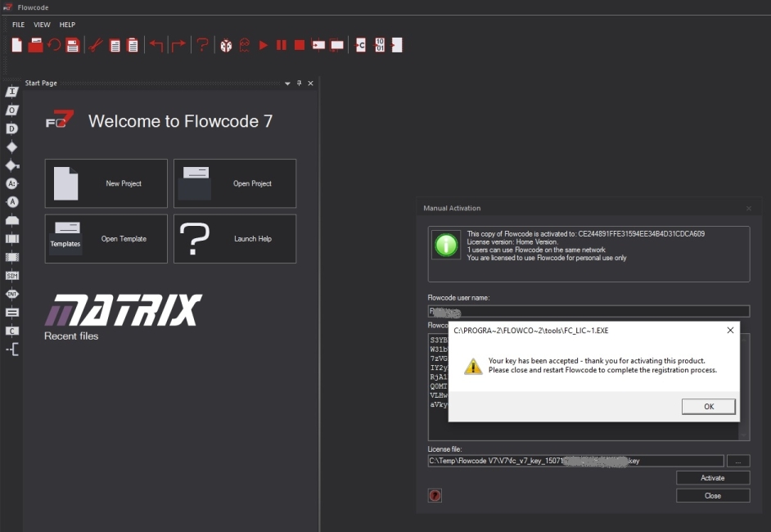Click the Step Into simulation icon
Image resolution: width=771 pixels, height=532 pixels.
318,45
